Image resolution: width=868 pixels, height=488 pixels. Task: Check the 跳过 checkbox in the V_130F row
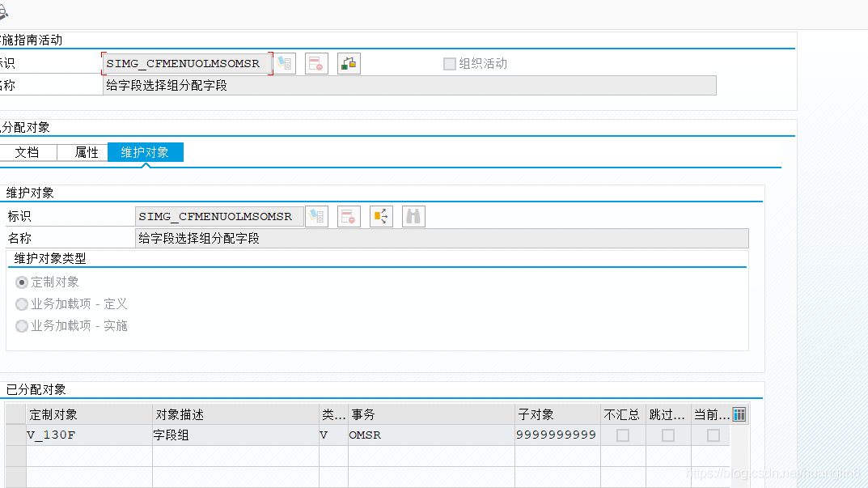pyautogui.click(x=667, y=435)
